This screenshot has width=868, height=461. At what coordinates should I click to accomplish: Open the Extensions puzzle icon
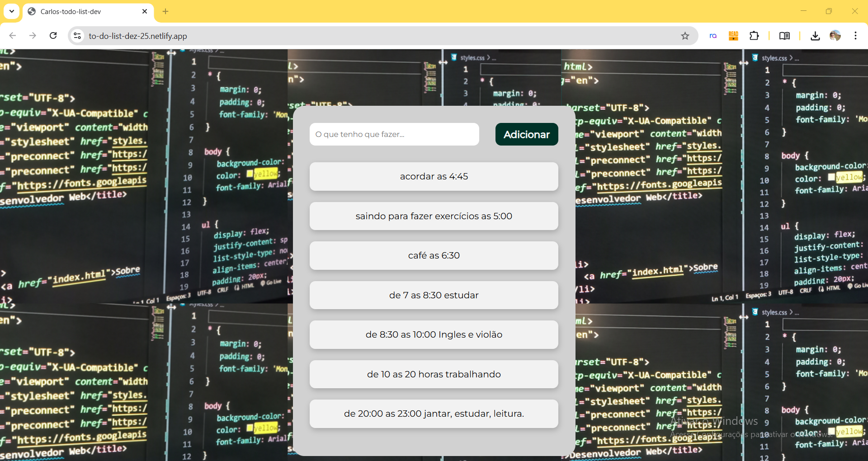tap(754, 36)
